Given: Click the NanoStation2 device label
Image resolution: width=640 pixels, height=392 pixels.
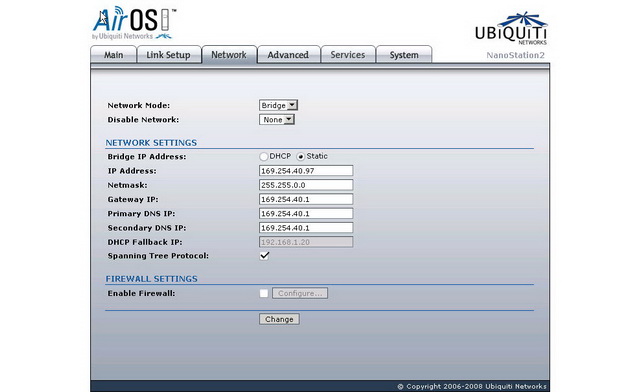Looking at the screenshot, I should click(516, 55).
